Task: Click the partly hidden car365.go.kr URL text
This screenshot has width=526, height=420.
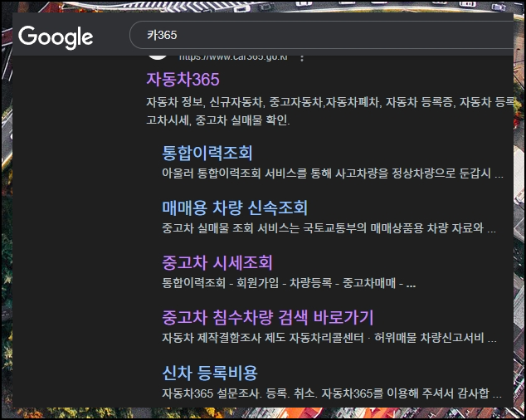Action: [x=233, y=58]
